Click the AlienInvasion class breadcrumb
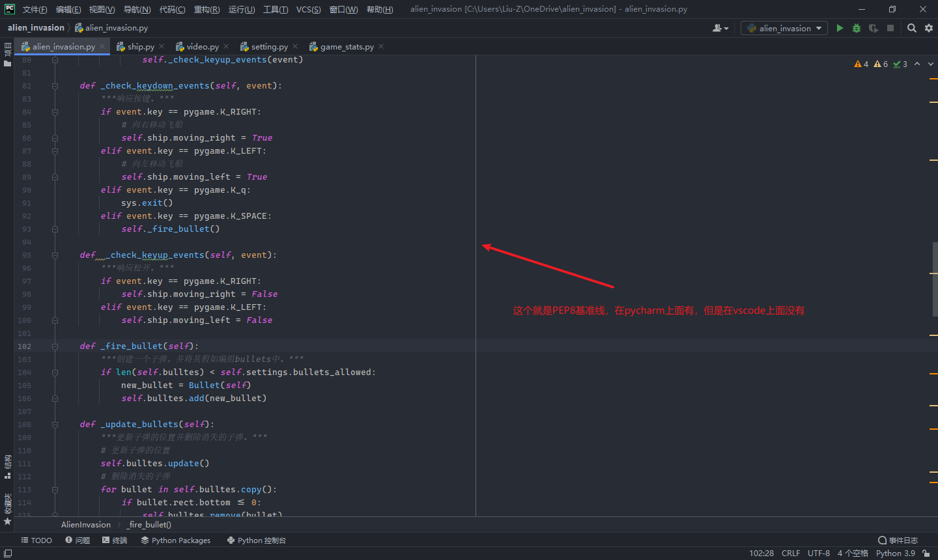Image resolution: width=938 pixels, height=560 pixels. point(86,525)
